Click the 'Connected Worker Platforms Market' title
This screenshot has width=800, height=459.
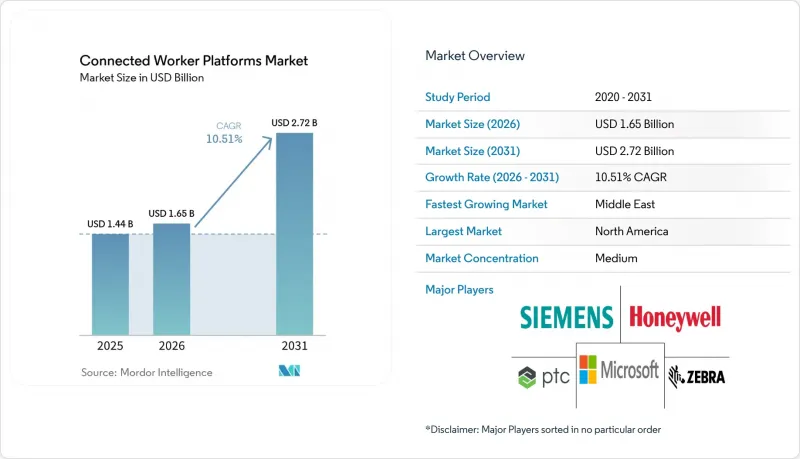pos(193,61)
